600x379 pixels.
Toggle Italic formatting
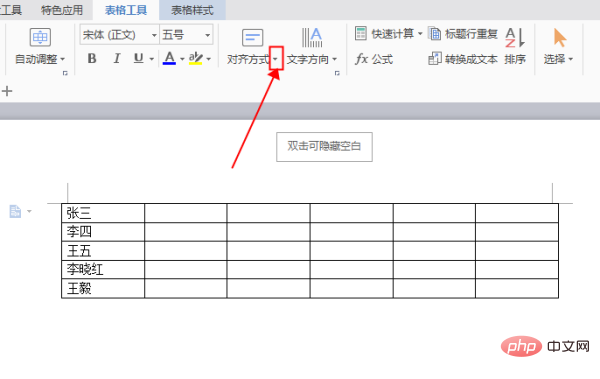point(117,59)
